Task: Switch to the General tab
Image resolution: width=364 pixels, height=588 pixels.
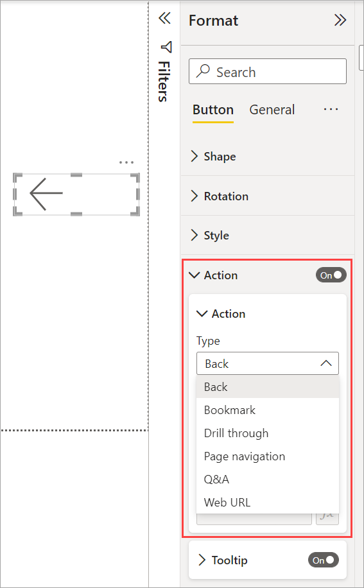Action: [x=272, y=110]
